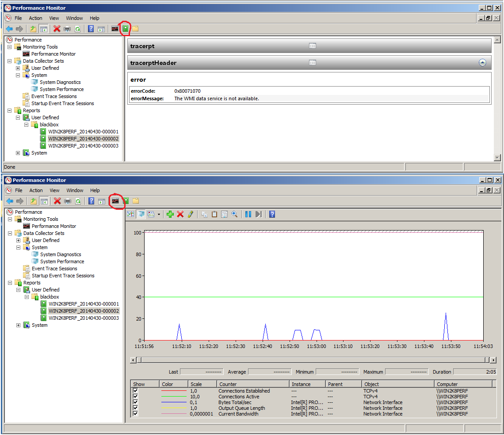
Task: Click the graph time range scrollbar track
Action: click(x=313, y=360)
